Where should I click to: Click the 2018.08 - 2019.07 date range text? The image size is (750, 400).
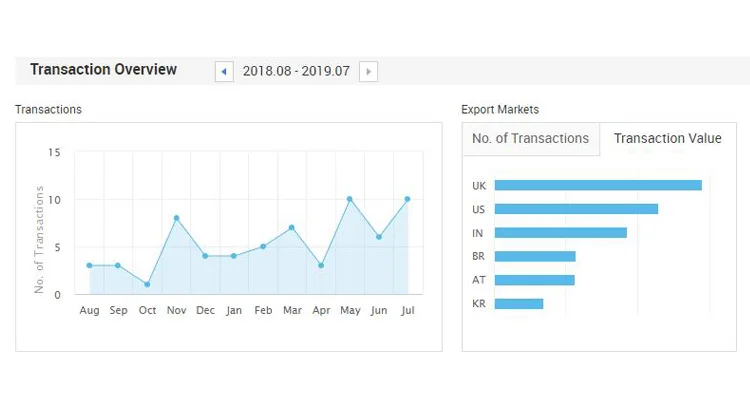[296, 71]
